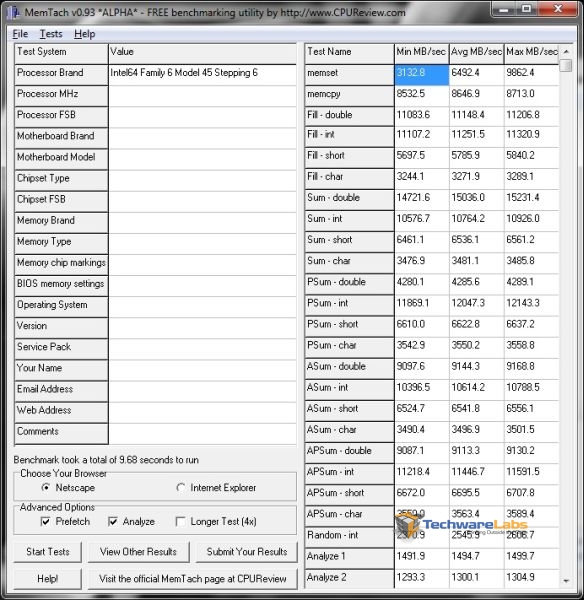Click the Memory Brand value field

pyautogui.click(x=202, y=223)
